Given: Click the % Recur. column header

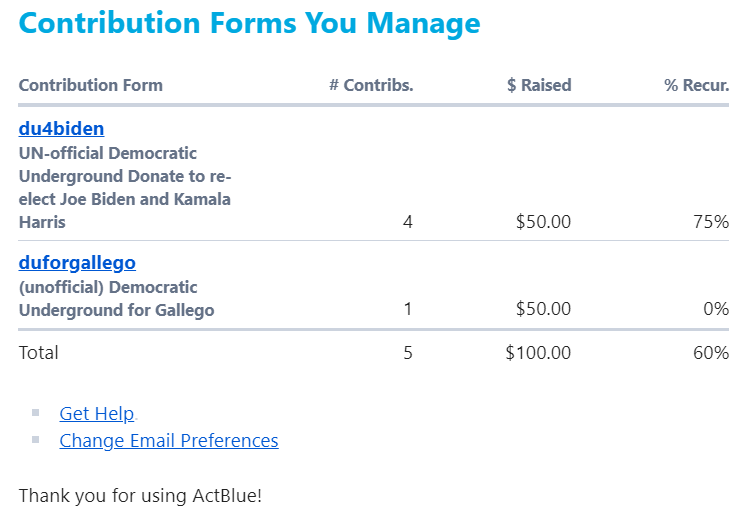Looking at the screenshot, I should coord(696,86).
